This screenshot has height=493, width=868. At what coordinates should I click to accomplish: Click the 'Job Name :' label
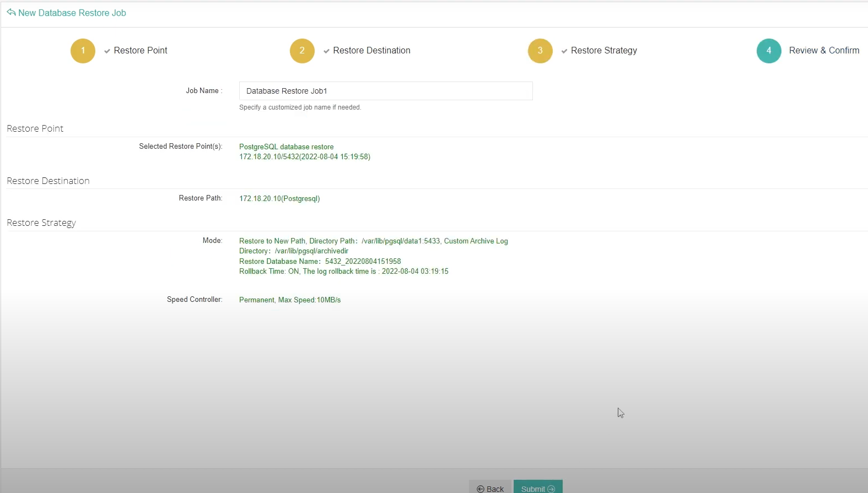204,91
